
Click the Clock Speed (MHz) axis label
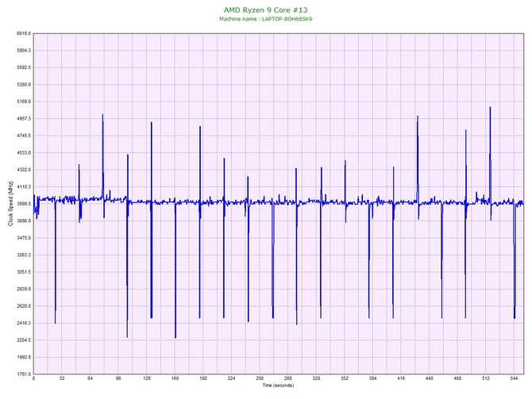tap(10, 204)
